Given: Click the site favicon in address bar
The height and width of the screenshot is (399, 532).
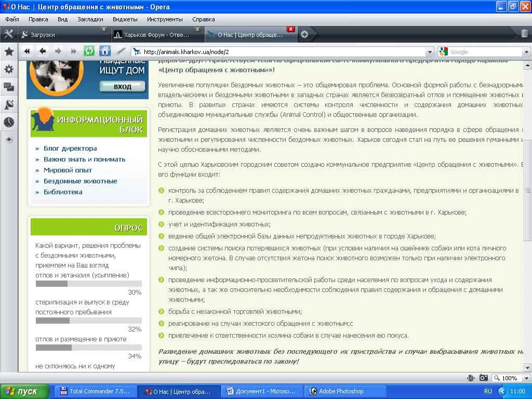Looking at the screenshot, I should coord(137,51).
